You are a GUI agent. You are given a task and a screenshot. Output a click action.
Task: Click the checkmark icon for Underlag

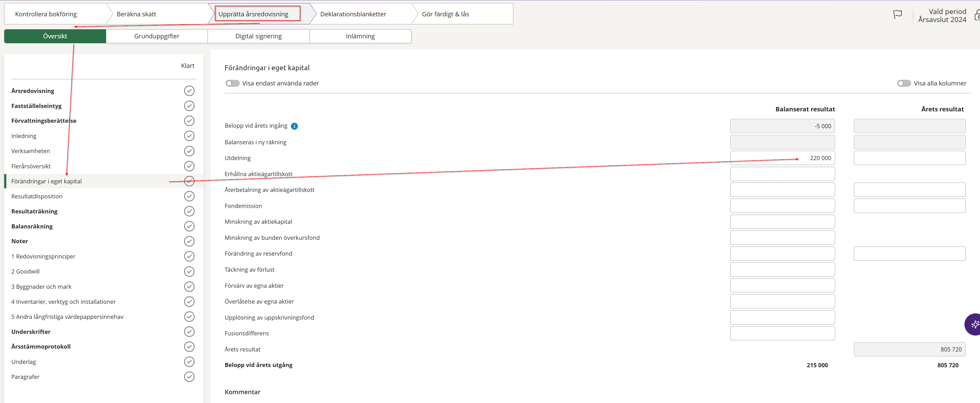[189, 362]
